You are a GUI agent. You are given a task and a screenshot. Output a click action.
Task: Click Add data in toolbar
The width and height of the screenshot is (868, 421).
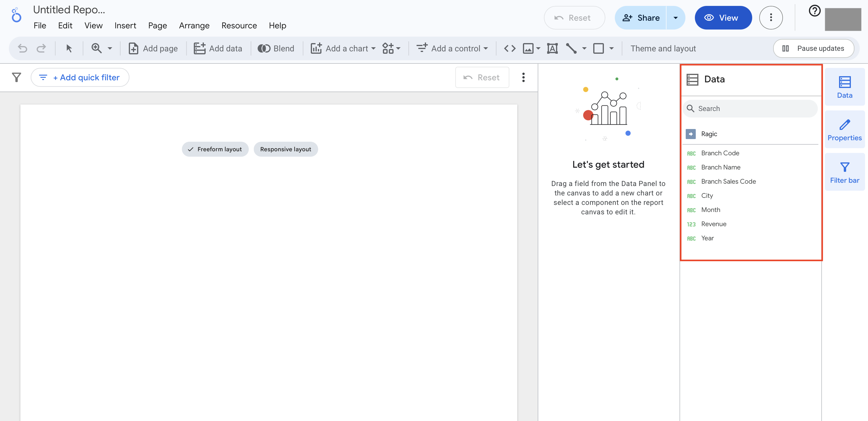[218, 48]
